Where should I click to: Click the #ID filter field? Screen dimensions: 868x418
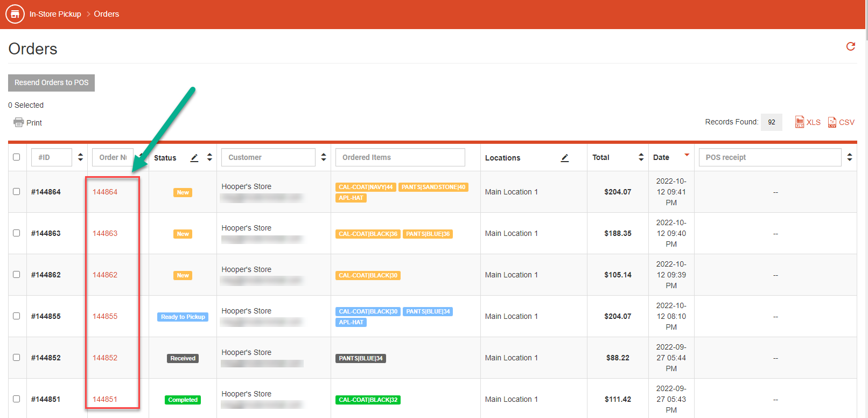(52, 157)
